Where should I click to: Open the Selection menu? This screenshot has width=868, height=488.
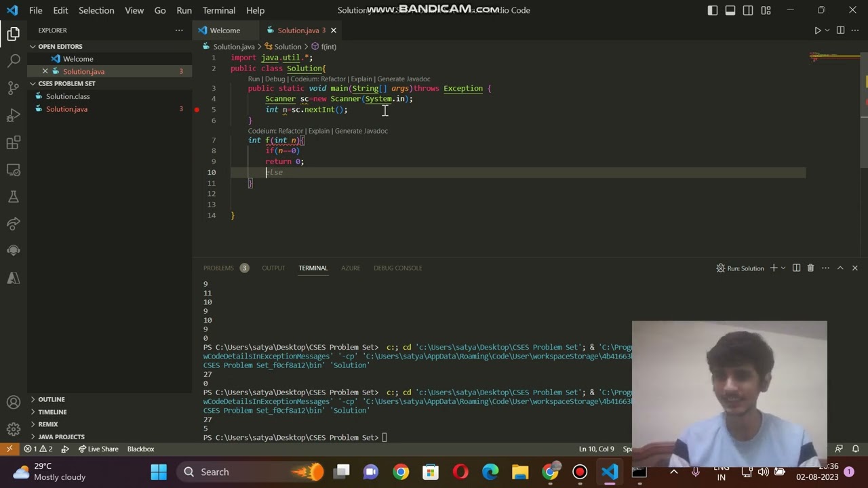[96, 10]
